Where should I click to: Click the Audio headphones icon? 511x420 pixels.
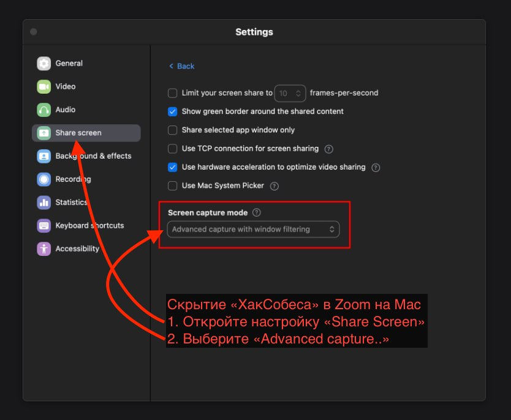[44, 110]
